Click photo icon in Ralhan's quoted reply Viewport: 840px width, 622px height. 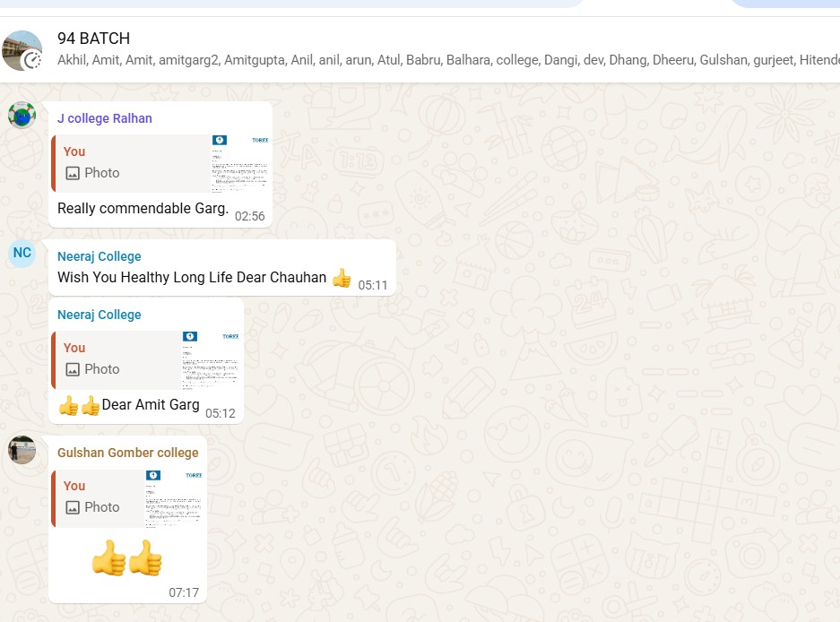click(x=73, y=173)
